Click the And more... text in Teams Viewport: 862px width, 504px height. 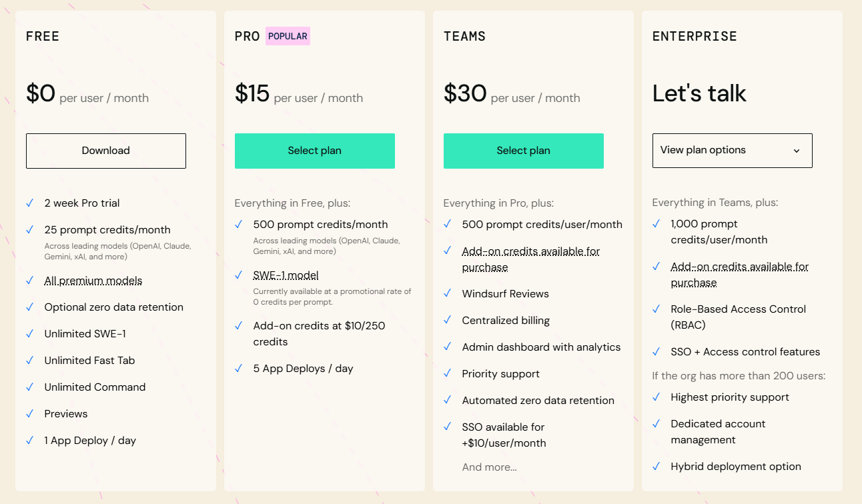click(x=489, y=467)
